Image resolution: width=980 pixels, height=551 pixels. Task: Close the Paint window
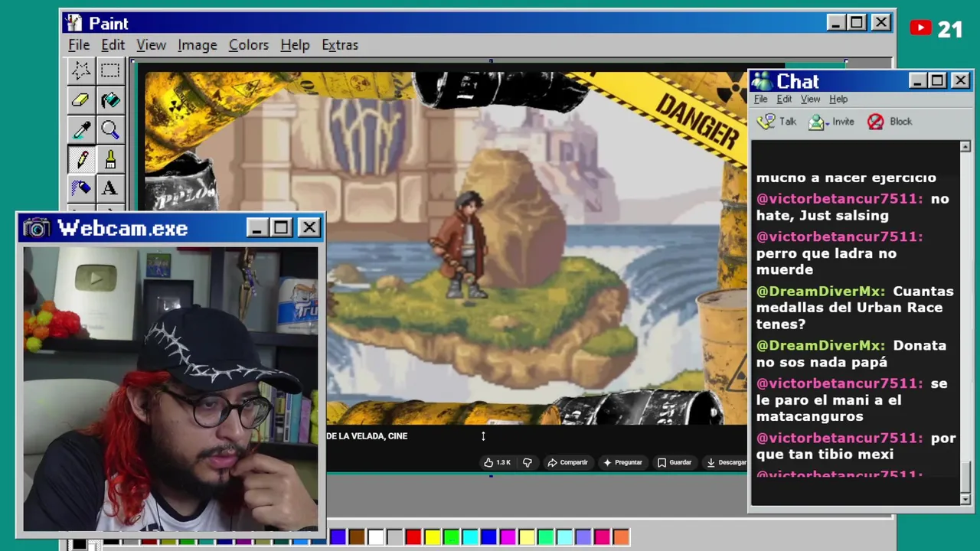881,23
